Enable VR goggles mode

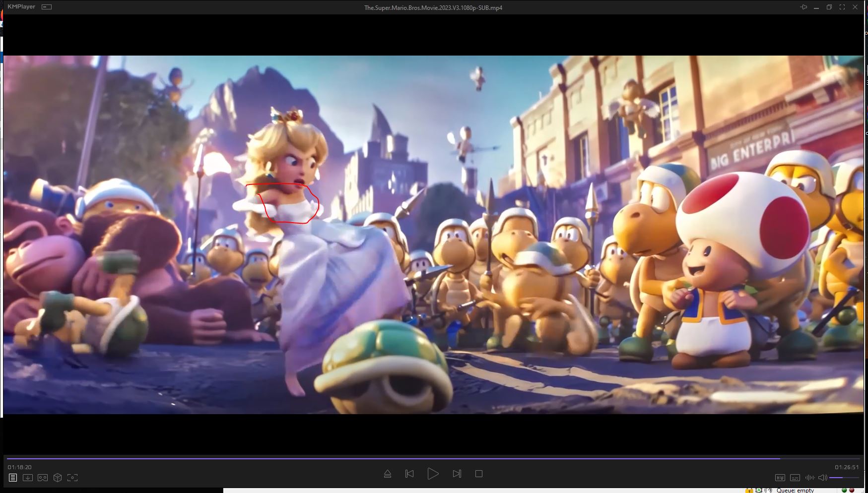point(43,478)
